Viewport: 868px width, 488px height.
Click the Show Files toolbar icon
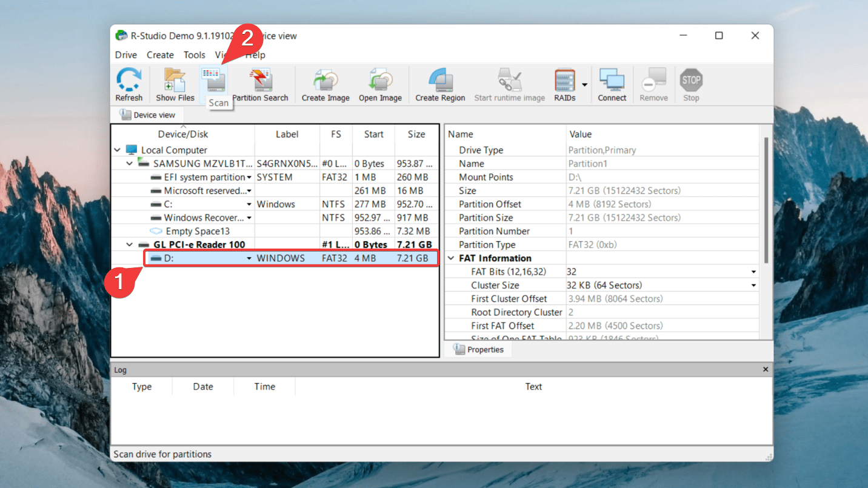[x=175, y=84]
